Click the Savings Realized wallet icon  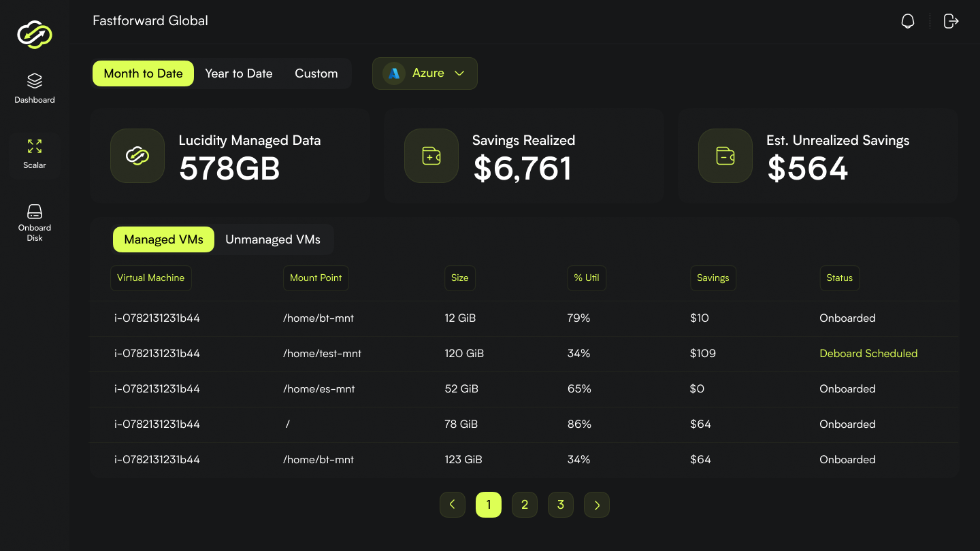tap(431, 156)
